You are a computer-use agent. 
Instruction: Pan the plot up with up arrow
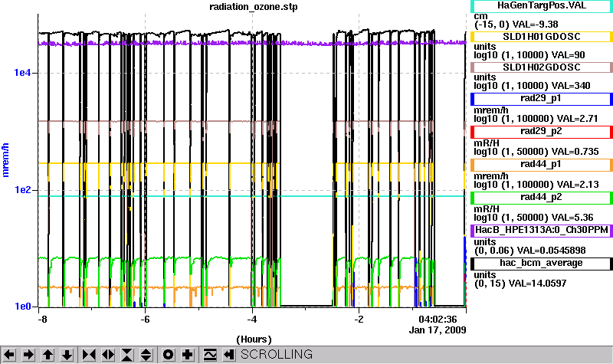tap(48, 355)
